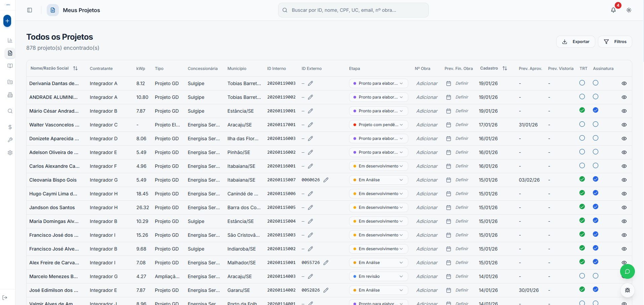The height and width of the screenshot is (305, 644).
Task: Open 'Projeto com pendê...' stage dropdown
Action: [378, 125]
